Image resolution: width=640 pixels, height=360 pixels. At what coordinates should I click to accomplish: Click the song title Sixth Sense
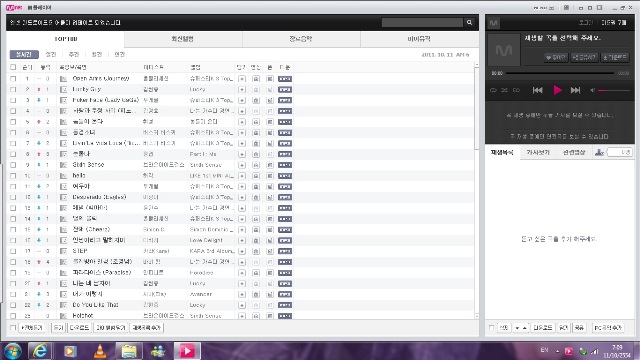click(88, 165)
